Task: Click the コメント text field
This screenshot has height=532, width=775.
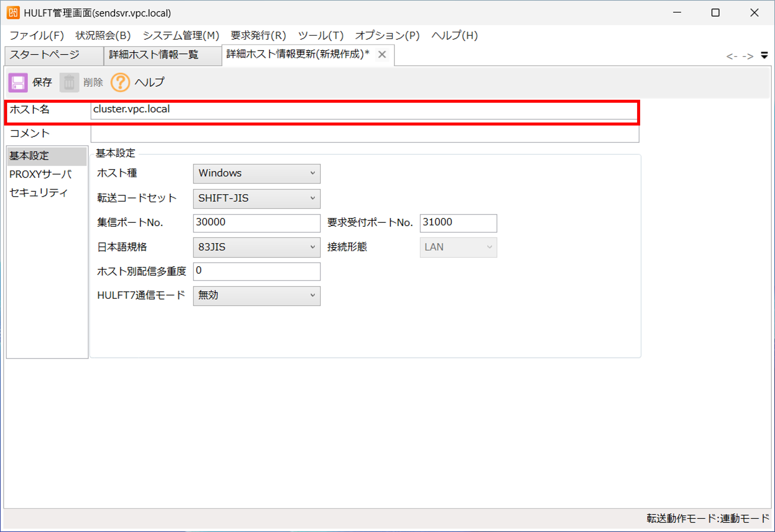Action: coord(364,134)
